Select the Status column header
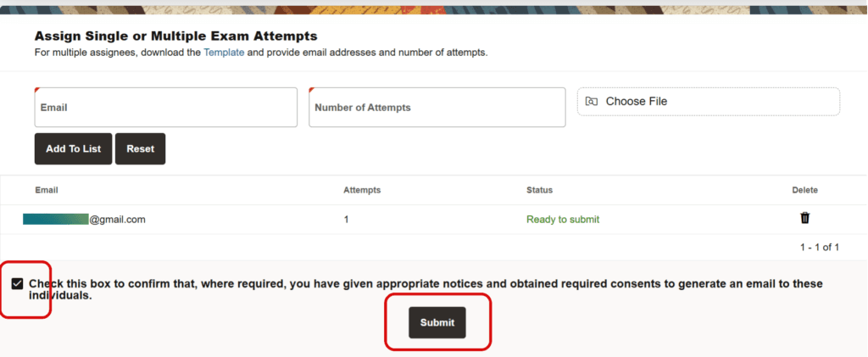This screenshot has width=868, height=357. (x=539, y=190)
